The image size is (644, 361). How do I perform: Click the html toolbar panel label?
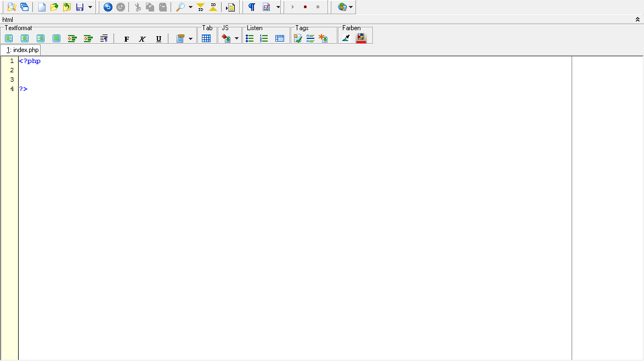coord(8,20)
